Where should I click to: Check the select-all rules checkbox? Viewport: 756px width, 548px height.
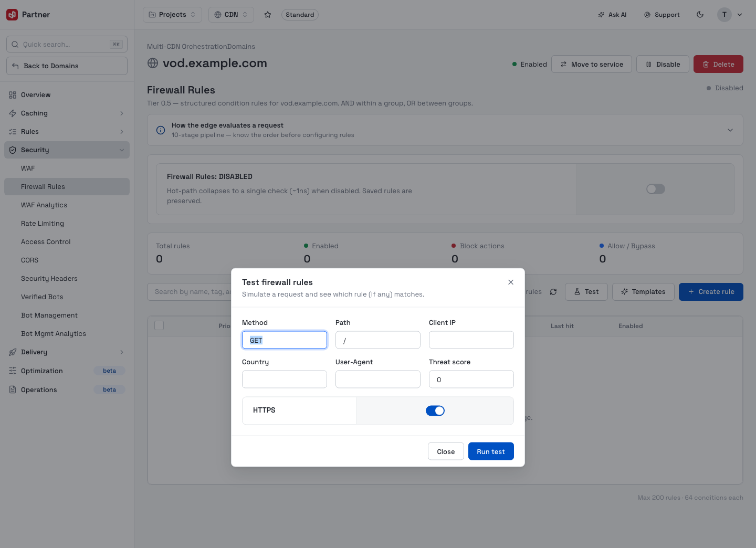[159, 325]
